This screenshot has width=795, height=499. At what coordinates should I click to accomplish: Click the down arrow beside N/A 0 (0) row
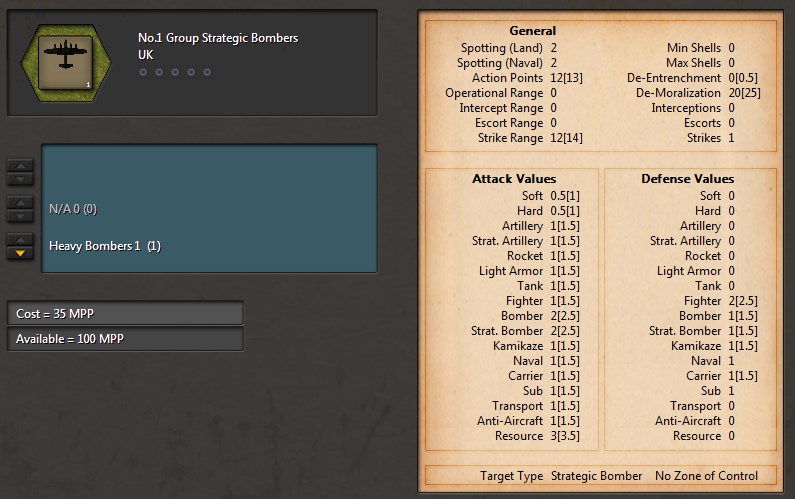point(20,216)
